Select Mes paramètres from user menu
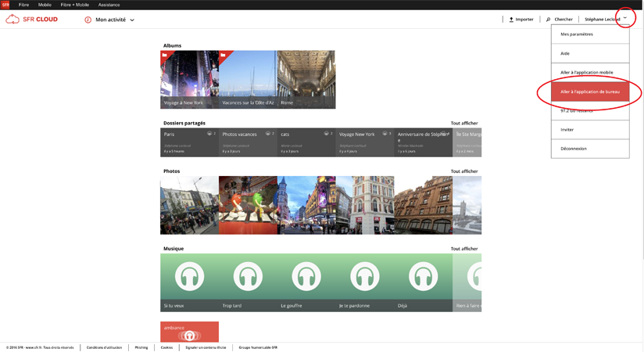This screenshot has width=644, height=352. (x=577, y=34)
